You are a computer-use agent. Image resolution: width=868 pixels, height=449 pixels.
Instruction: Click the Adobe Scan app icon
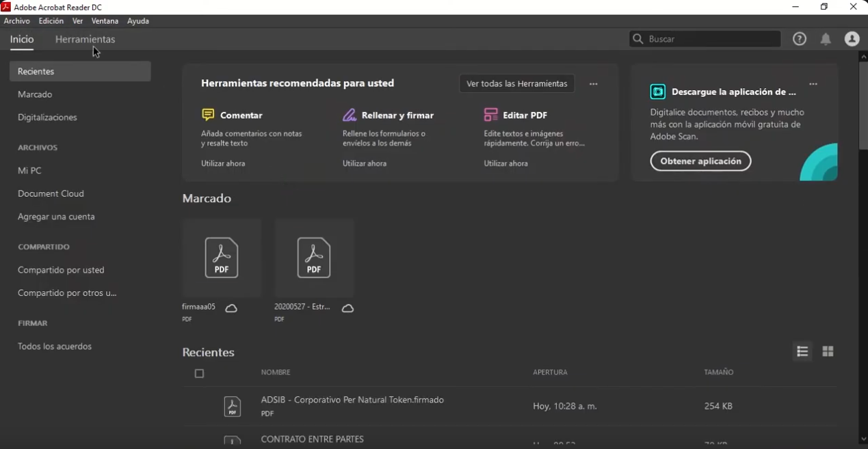657,92
